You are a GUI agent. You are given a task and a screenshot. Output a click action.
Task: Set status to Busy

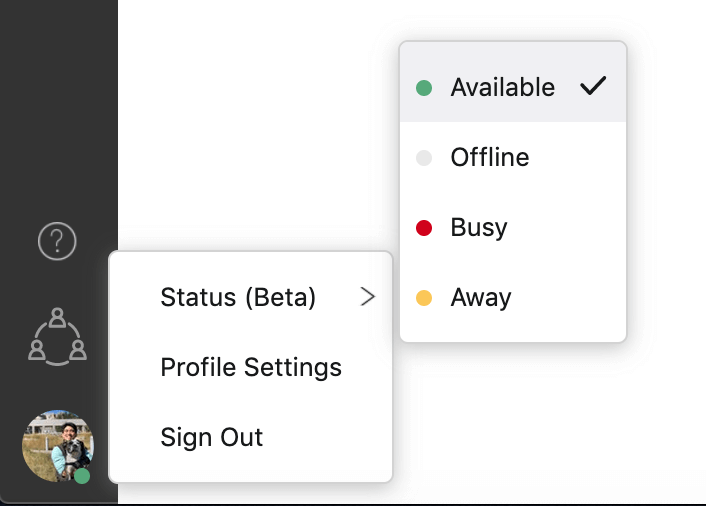pyautogui.click(x=513, y=228)
